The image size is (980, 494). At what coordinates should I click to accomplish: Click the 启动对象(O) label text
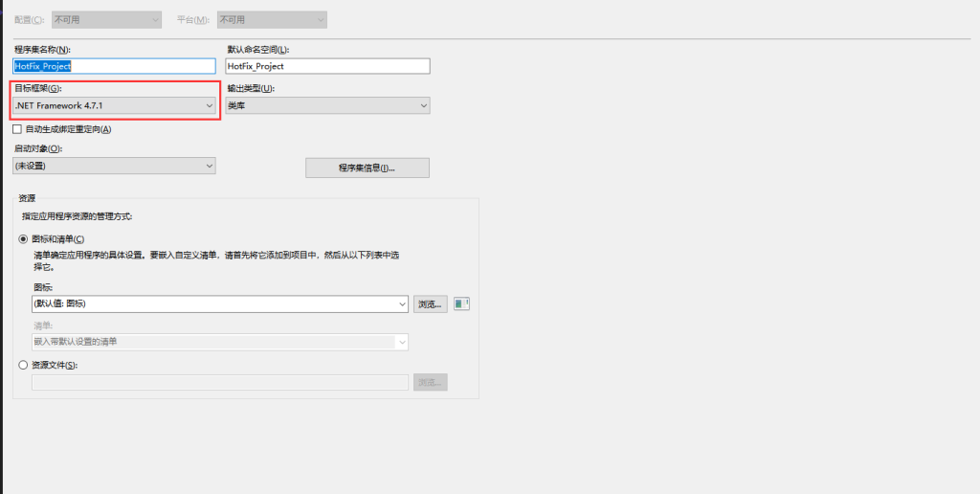[37, 148]
